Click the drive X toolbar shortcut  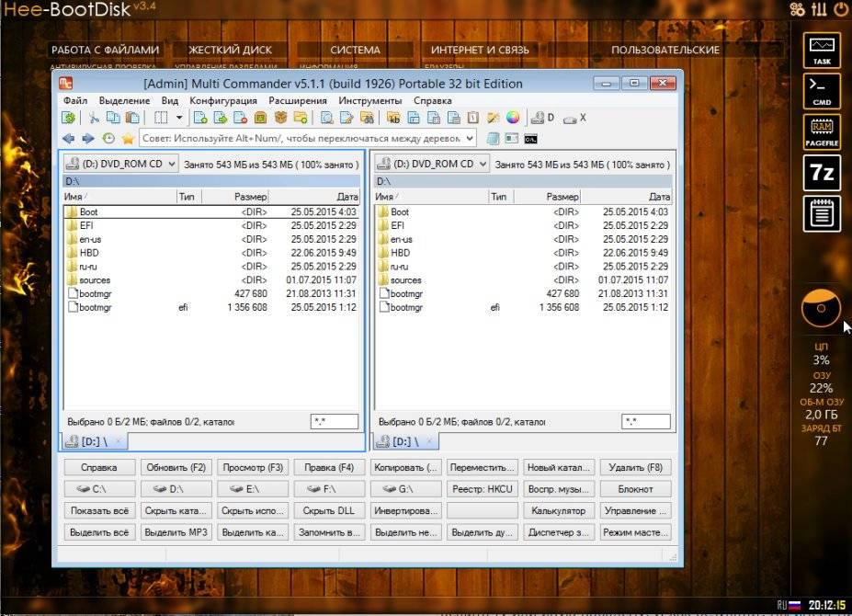coord(574,118)
